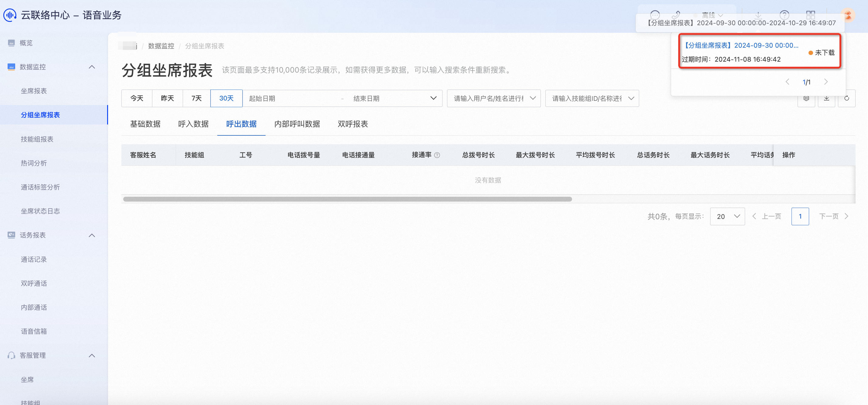Click 数据监控 in the breadcrumb
The image size is (868, 405).
pyautogui.click(x=161, y=46)
